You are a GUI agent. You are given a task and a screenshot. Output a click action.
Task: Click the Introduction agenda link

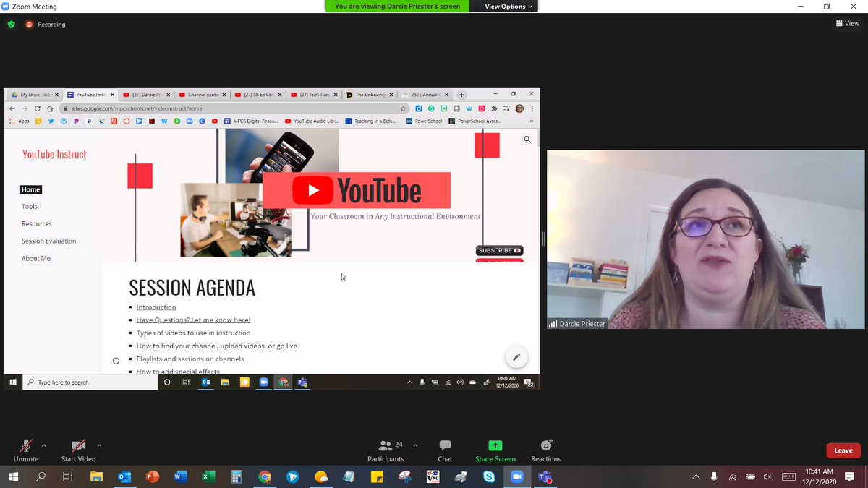tap(156, 307)
